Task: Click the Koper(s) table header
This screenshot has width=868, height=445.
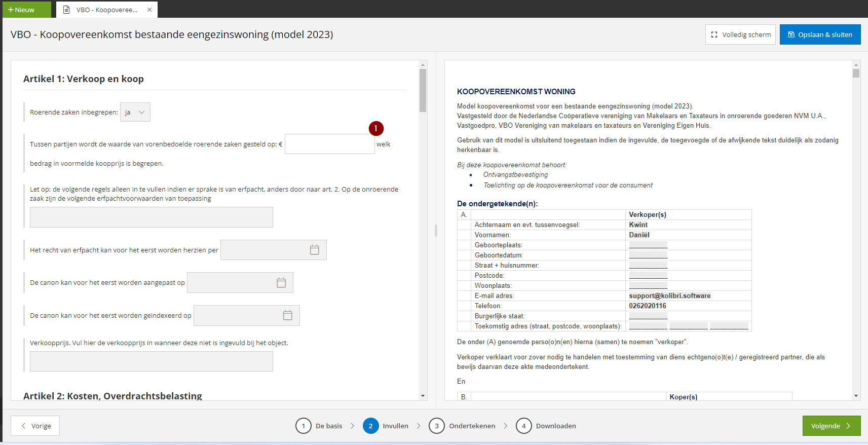Action: [683, 397]
